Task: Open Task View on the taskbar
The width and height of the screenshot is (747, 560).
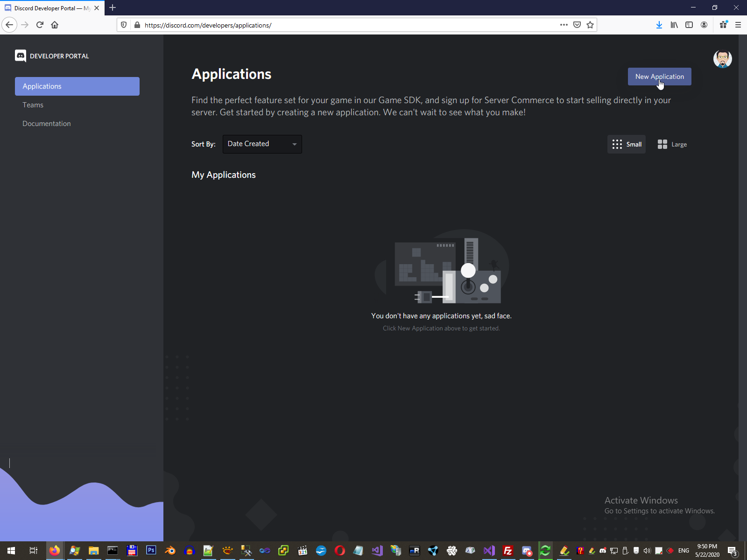Action: (x=33, y=551)
